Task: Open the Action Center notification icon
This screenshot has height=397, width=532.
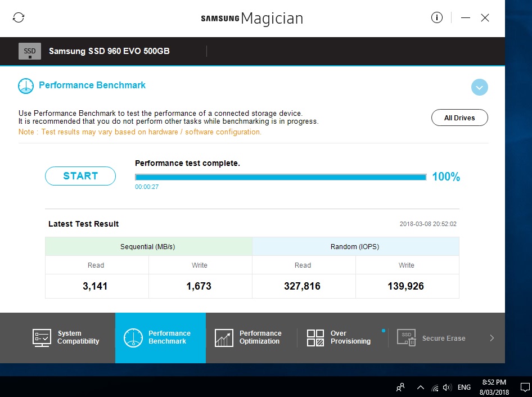Action: click(x=525, y=387)
